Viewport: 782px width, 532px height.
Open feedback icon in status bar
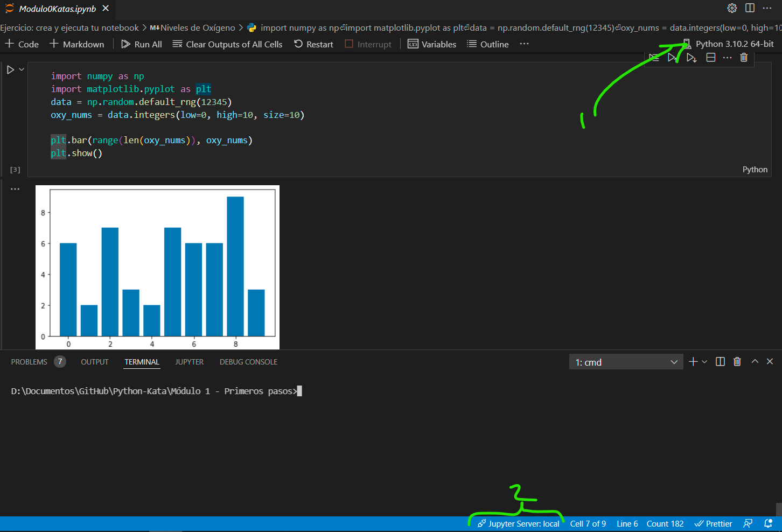point(748,524)
